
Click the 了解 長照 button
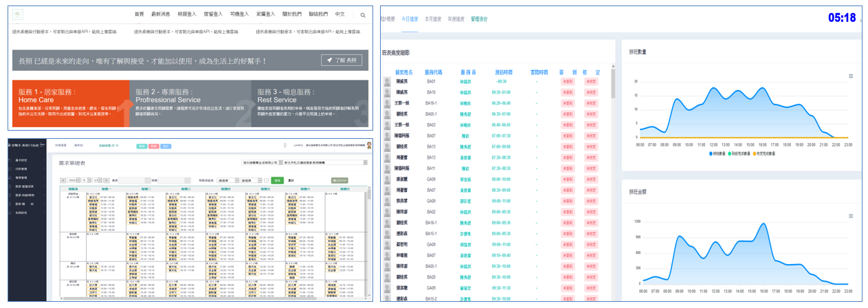point(342,60)
